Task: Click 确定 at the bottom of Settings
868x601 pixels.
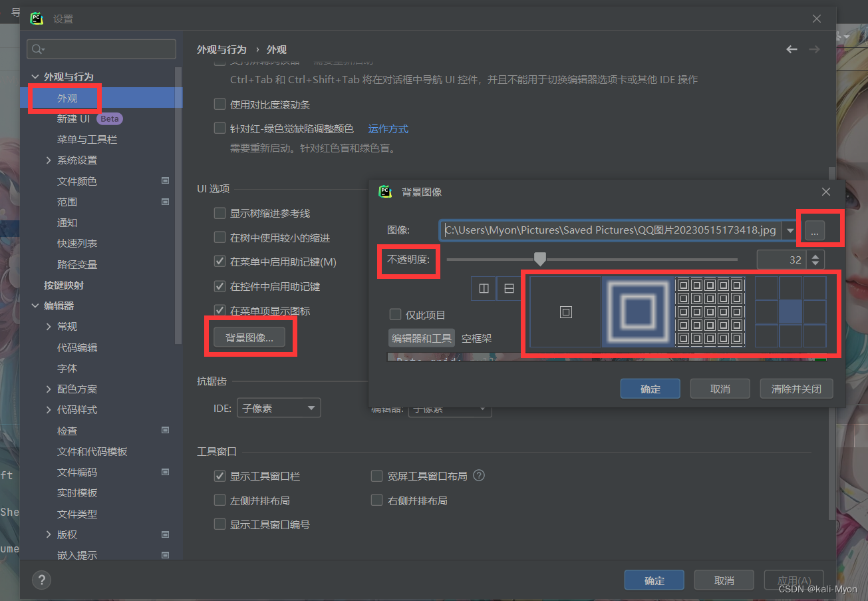Action: pyautogui.click(x=654, y=580)
